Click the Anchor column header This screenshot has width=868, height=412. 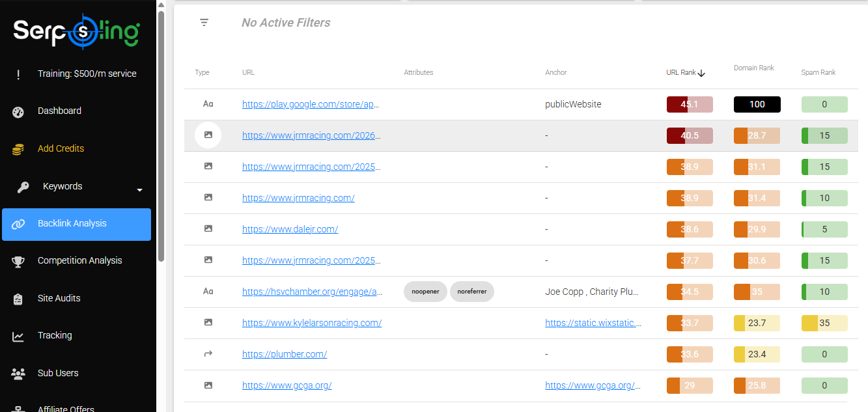(556, 73)
